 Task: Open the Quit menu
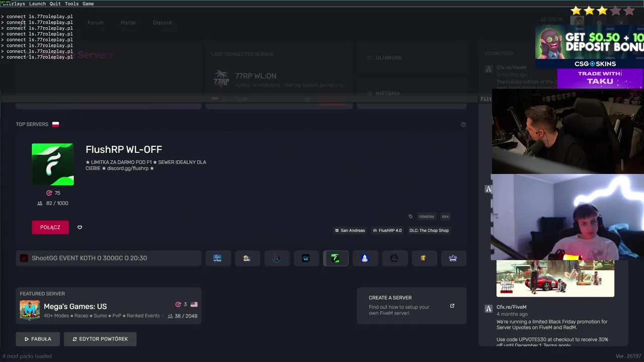55,4
